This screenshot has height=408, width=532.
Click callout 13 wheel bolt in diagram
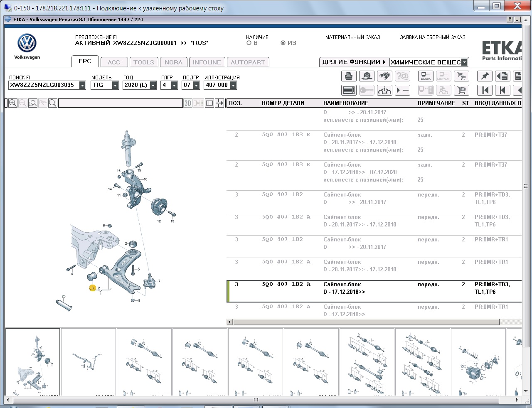click(172, 221)
